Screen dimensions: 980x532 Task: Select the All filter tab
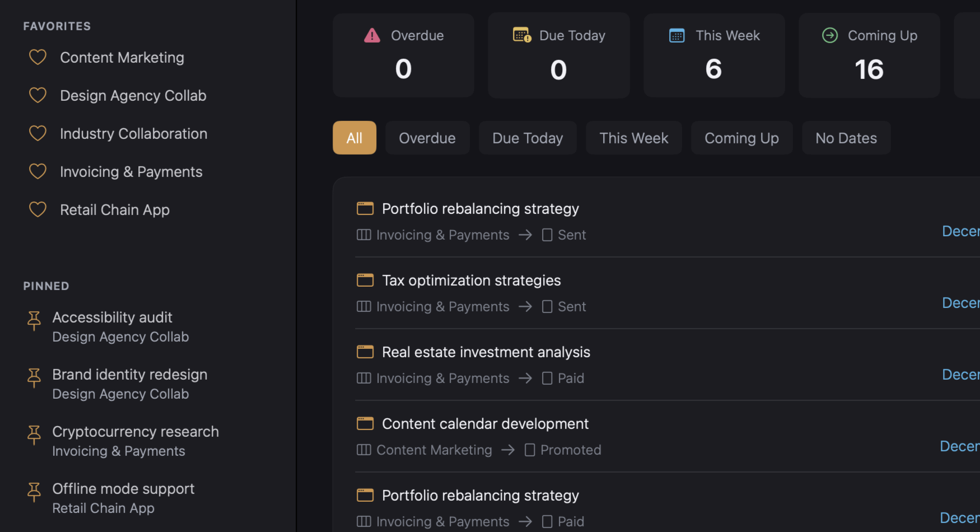pyautogui.click(x=354, y=138)
